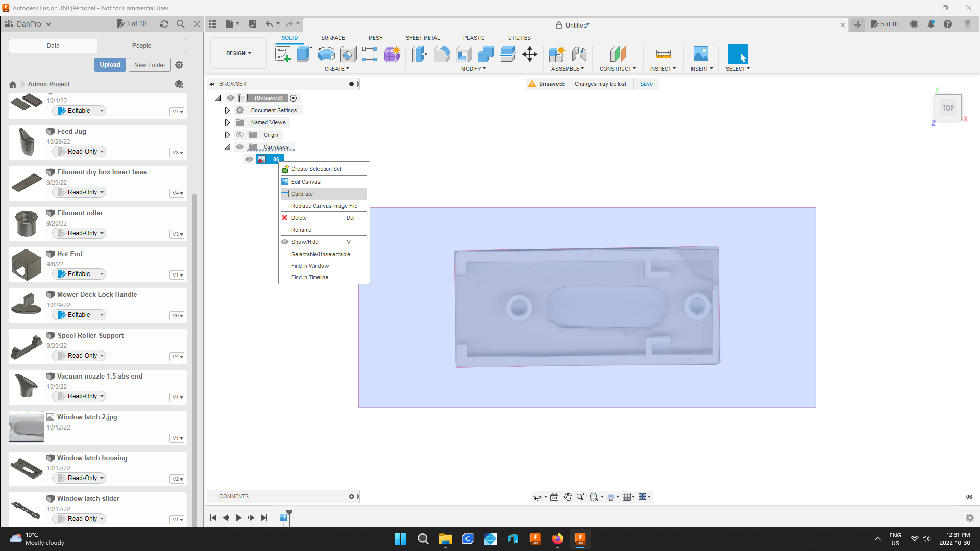Viewport: 980px width, 551px height.
Task: Open the Hole tool
Action: pos(349,54)
